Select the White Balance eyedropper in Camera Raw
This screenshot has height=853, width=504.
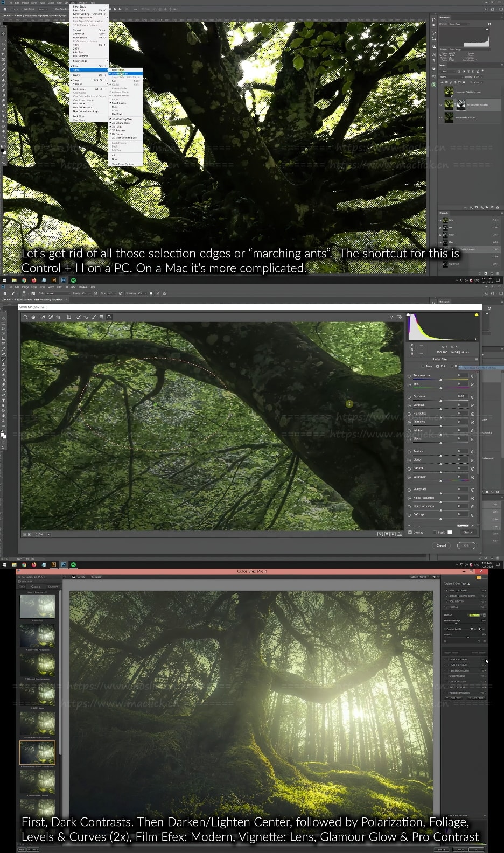pyautogui.click(x=43, y=317)
